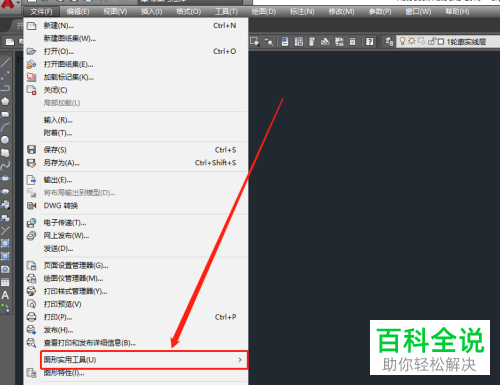Viewport: 500px width, 385px height.
Task: Open the 修改(M) menu
Action: click(x=342, y=12)
